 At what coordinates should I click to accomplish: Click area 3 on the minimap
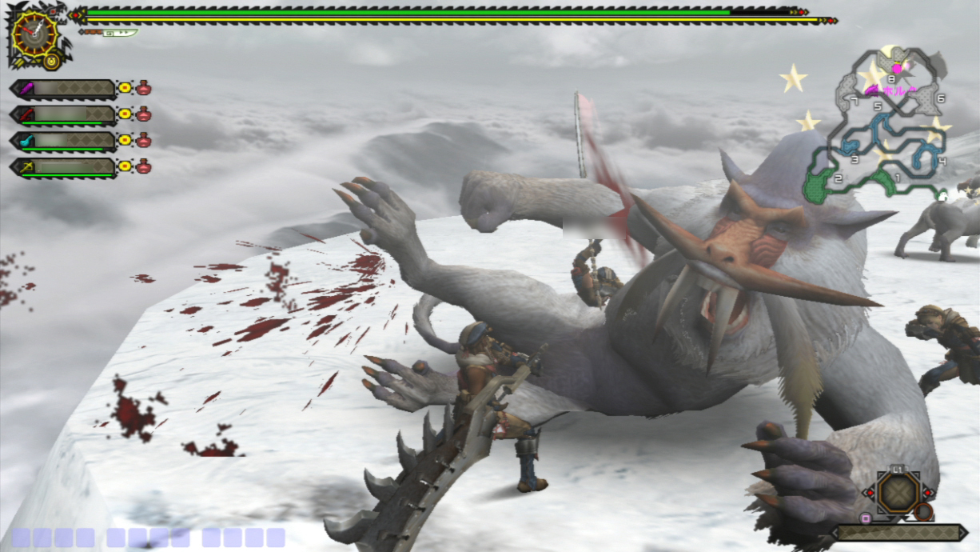click(x=855, y=159)
